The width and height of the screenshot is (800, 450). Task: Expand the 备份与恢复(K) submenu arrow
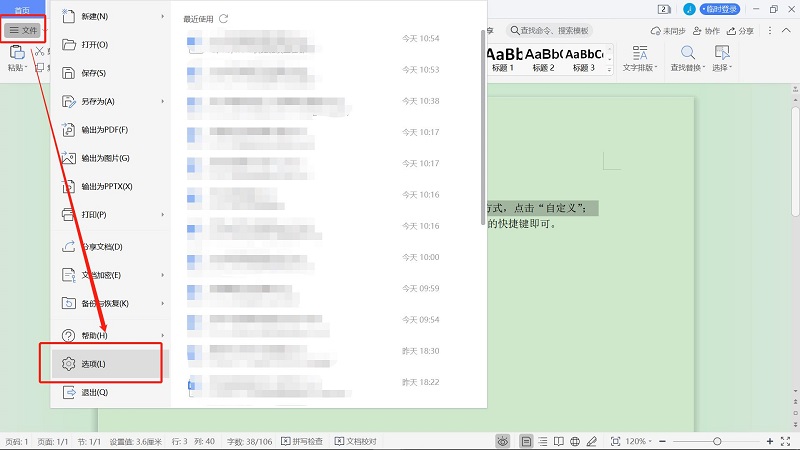click(x=163, y=304)
